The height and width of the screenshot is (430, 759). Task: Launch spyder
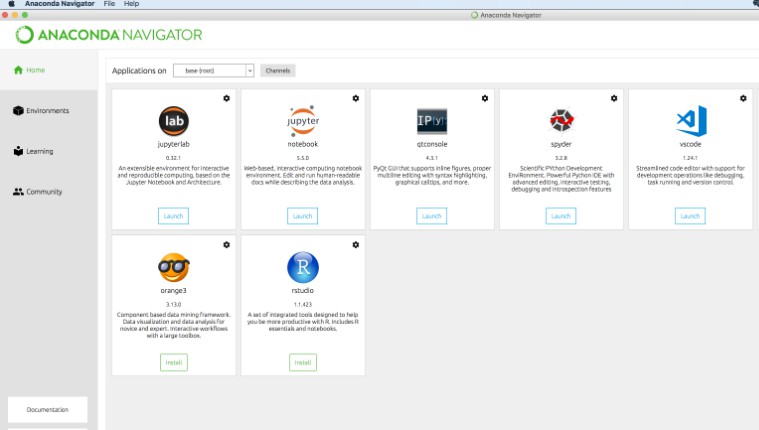561,216
